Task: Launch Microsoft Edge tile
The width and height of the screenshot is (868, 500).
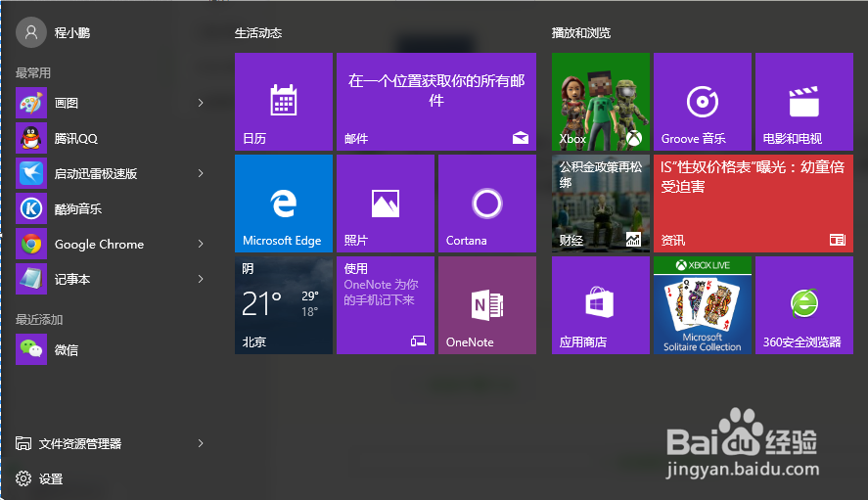Action: (284, 204)
